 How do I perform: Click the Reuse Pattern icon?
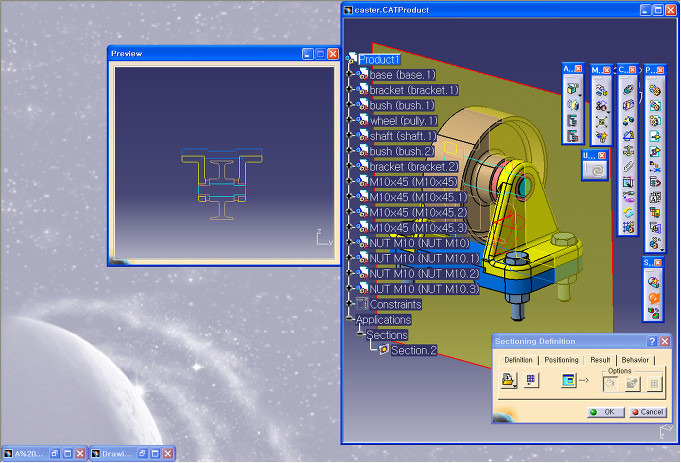point(628,227)
